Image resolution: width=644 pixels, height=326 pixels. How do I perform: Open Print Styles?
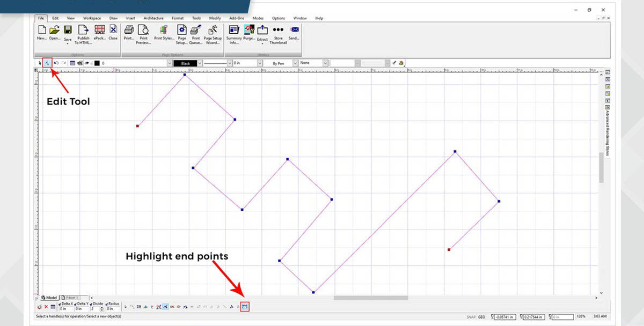[x=164, y=29]
